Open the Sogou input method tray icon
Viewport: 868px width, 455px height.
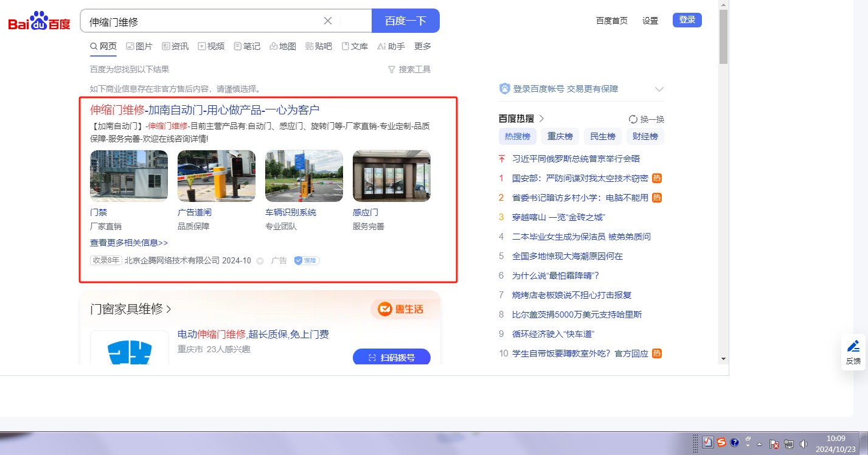pyautogui.click(x=721, y=442)
